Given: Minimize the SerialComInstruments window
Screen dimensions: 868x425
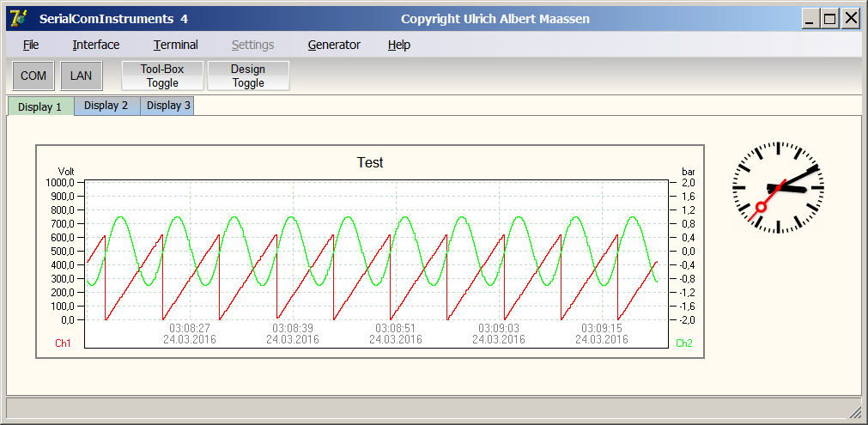Looking at the screenshot, I should coord(810,20).
